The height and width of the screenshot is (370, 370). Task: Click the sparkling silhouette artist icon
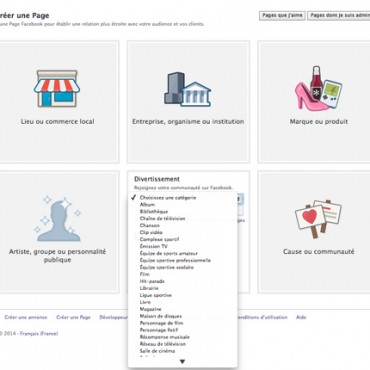tap(58, 219)
